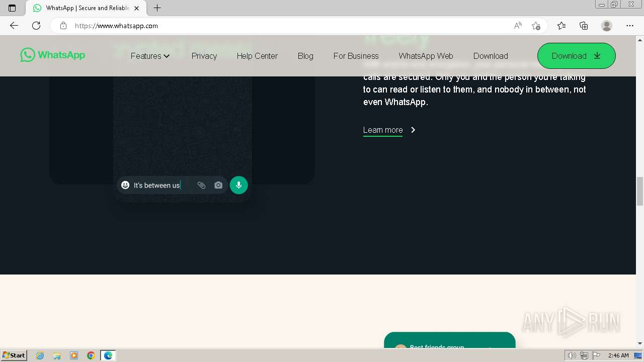Open tab actions menu icon
Viewport: 644px width, 362px height.
12,8
